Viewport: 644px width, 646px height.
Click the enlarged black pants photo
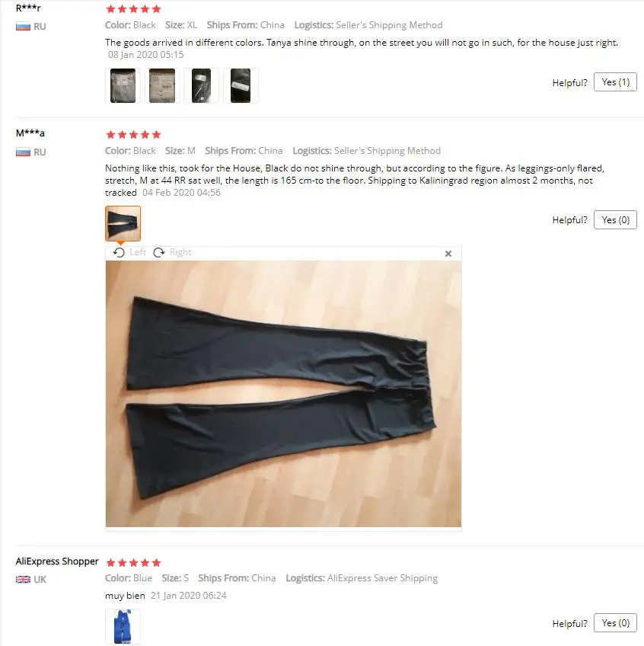tap(283, 393)
